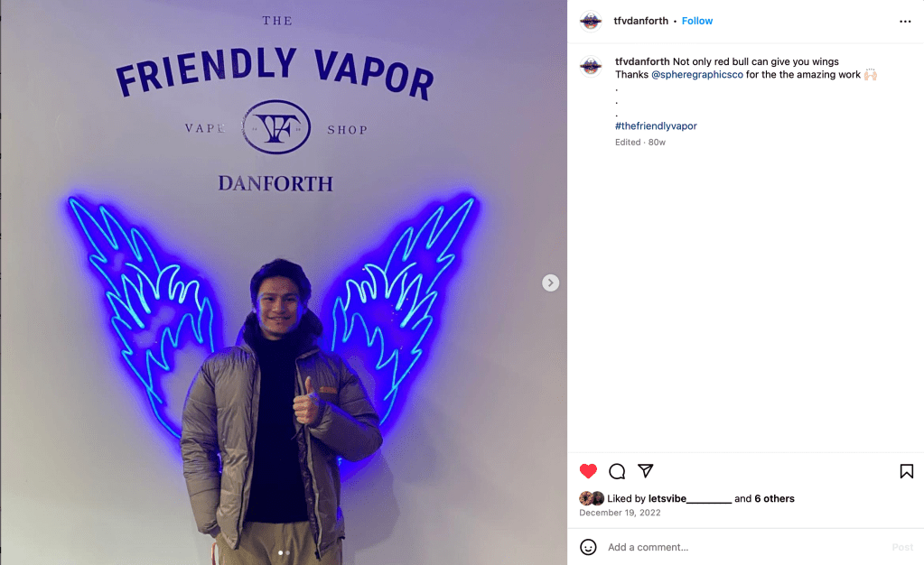Click the Add a comment field
Viewport: 924px width, 565px height.
pos(745,547)
